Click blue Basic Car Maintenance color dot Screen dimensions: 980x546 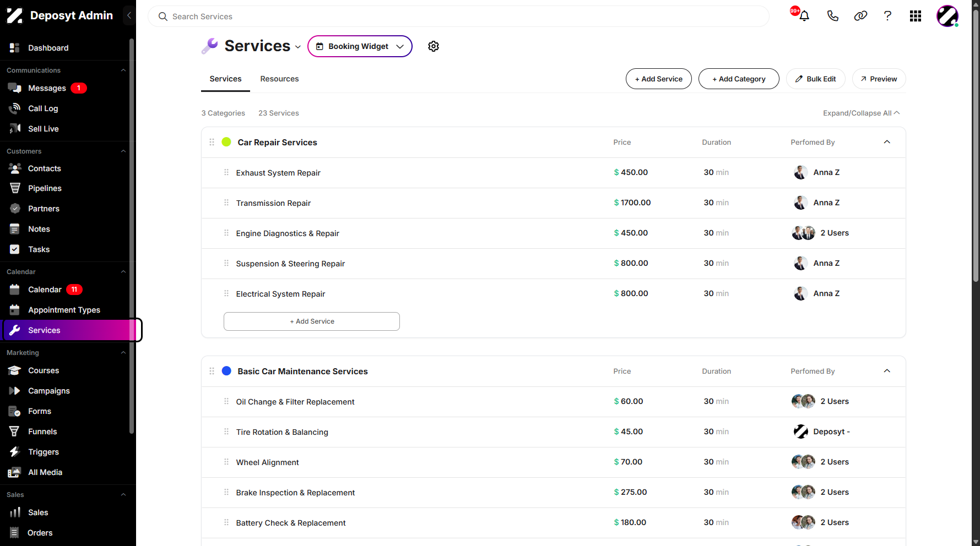click(226, 371)
